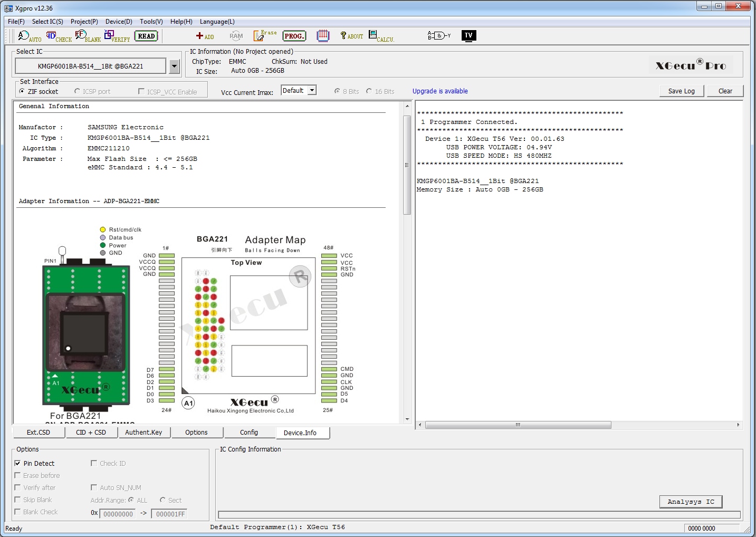This screenshot has height=537, width=756.
Task: Run the BLANK check icon
Action: pos(88,36)
